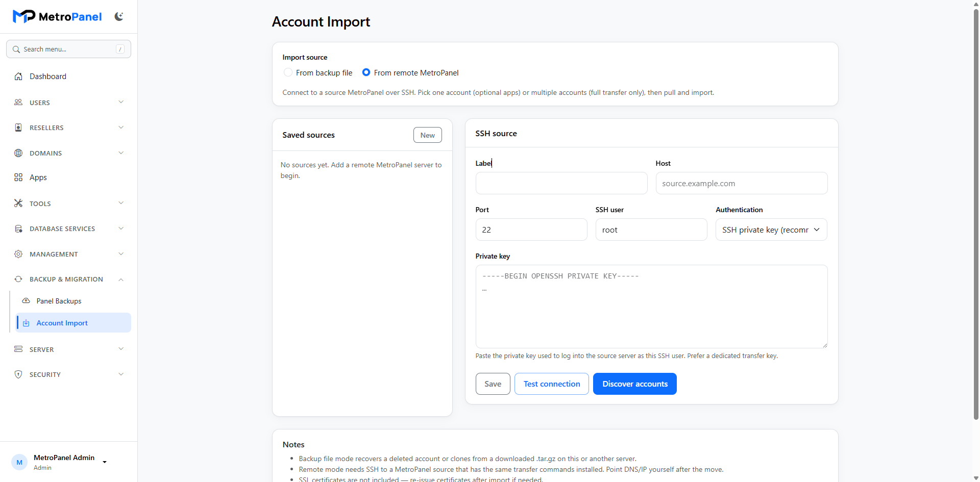Viewport: 980px width, 482px height.
Task: Expand the Resellers menu chevron
Action: pos(121,128)
